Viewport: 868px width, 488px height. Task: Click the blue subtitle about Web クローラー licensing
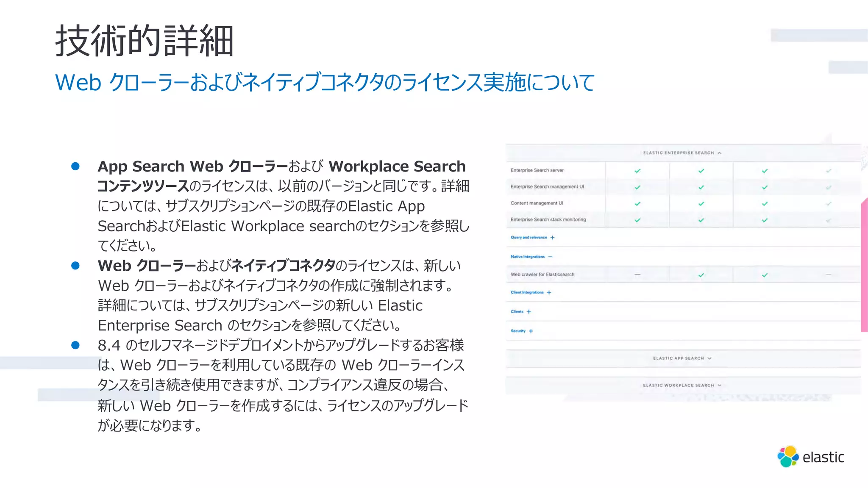coord(325,82)
